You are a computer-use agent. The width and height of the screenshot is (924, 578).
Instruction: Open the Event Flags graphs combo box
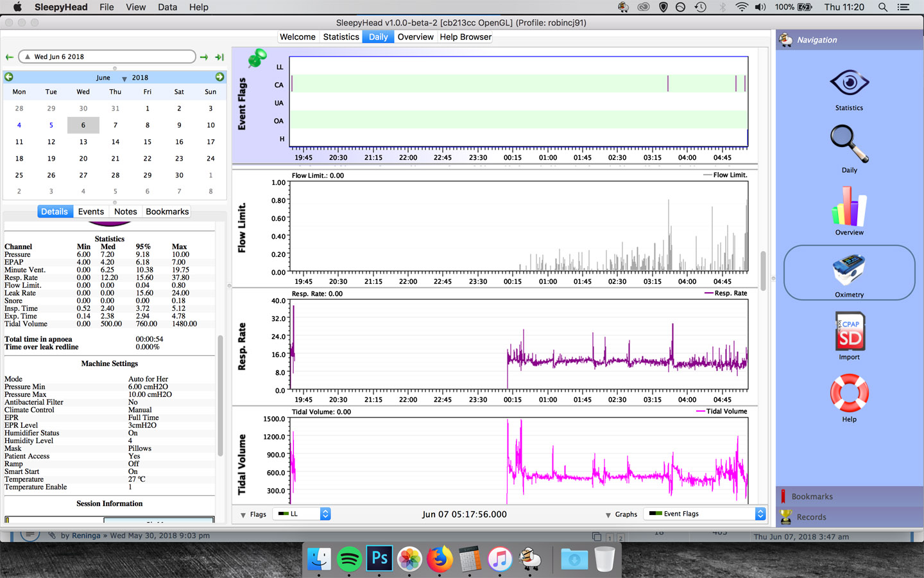click(705, 514)
